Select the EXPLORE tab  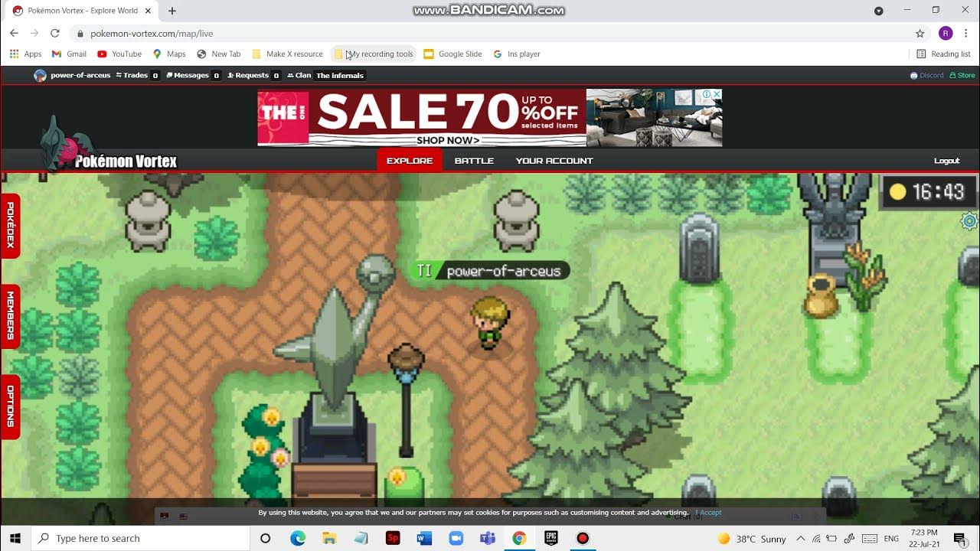[410, 161]
